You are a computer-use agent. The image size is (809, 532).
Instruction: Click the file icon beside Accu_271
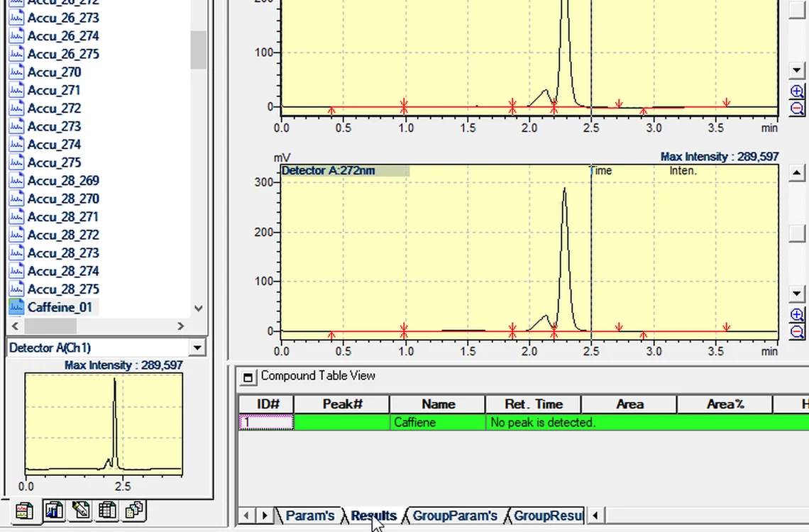(16, 89)
